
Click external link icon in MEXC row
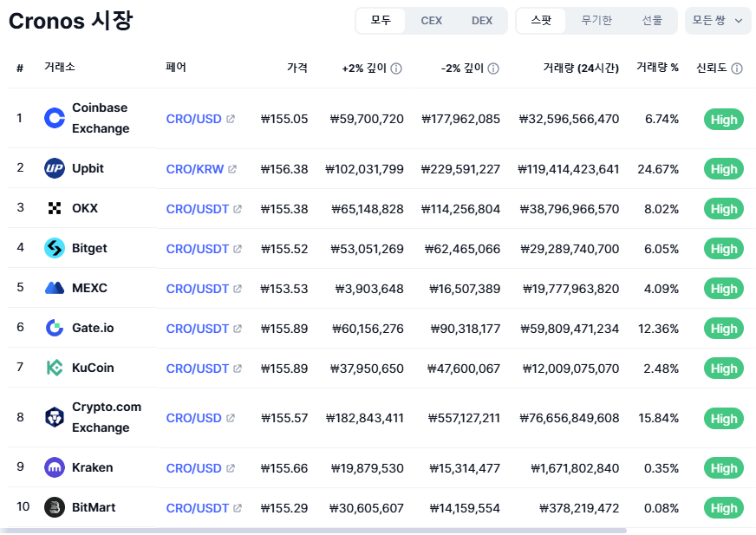pyautogui.click(x=238, y=289)
